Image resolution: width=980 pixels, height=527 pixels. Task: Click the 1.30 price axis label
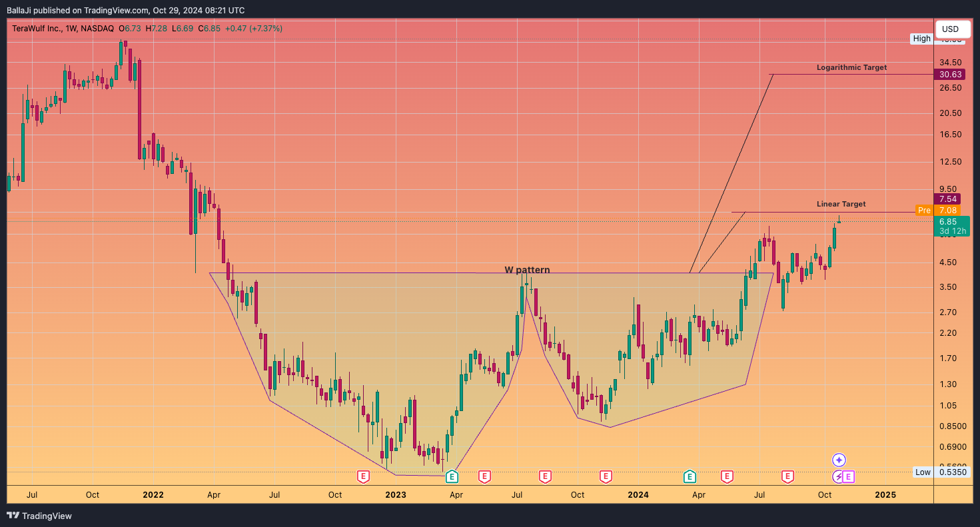[x=948, y=384]
